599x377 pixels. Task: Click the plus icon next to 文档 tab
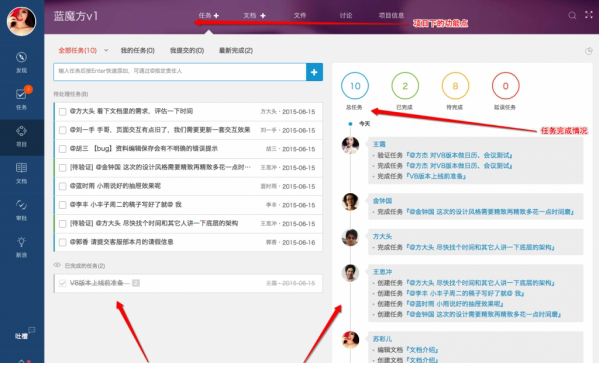click(x=263, y=16)
